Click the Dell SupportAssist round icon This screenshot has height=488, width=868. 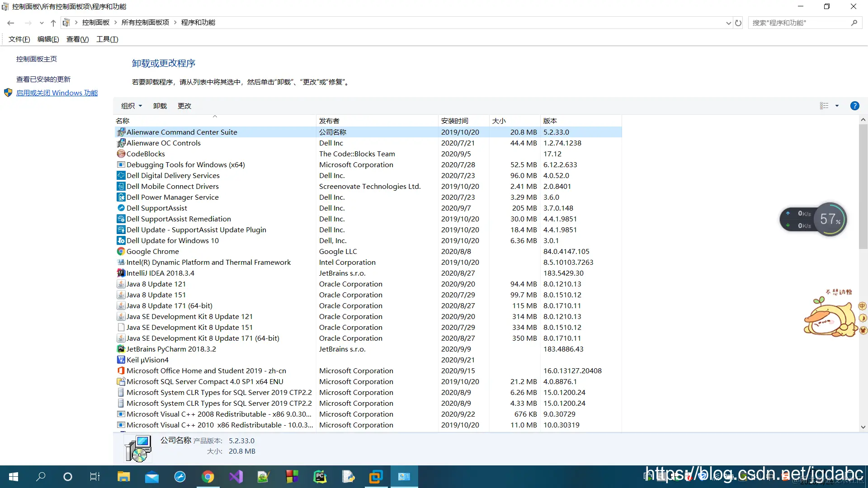click(x=121, y=208)
